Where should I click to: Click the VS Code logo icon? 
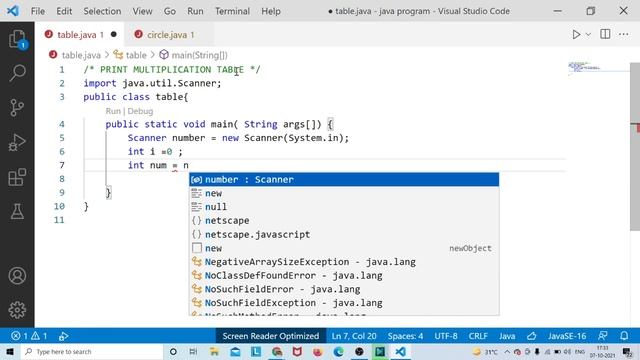13,11
